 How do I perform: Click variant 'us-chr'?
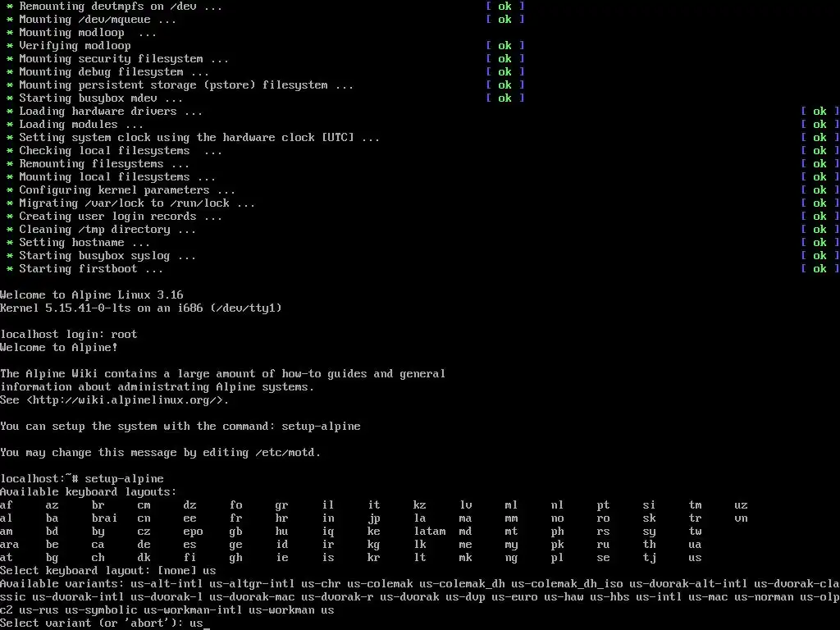coord(321,584)
